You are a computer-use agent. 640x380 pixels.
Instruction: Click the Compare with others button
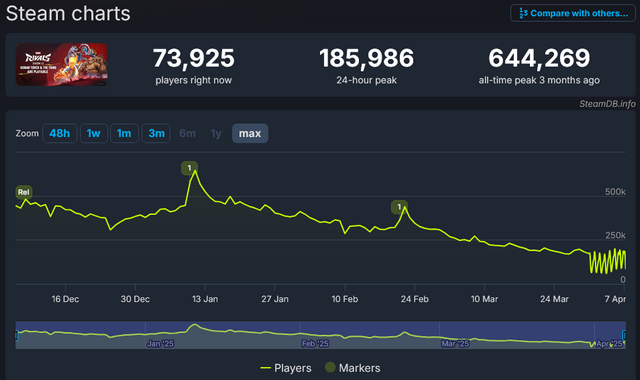pos(573,13)
